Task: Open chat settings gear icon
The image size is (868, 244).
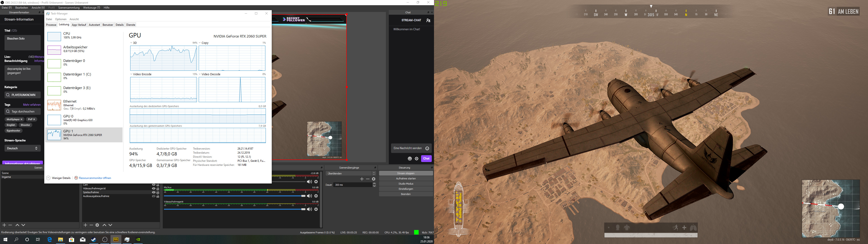Action: pyautogui.click(x=417, y=159)
